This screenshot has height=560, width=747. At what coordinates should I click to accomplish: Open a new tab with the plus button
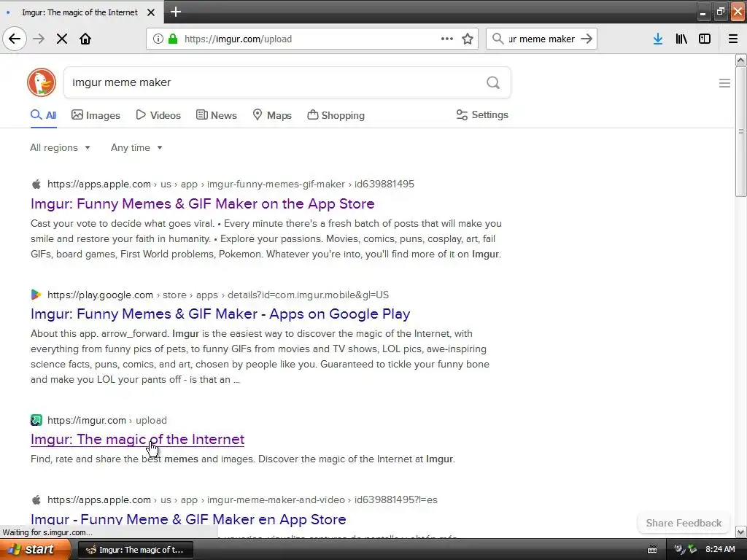176,12
